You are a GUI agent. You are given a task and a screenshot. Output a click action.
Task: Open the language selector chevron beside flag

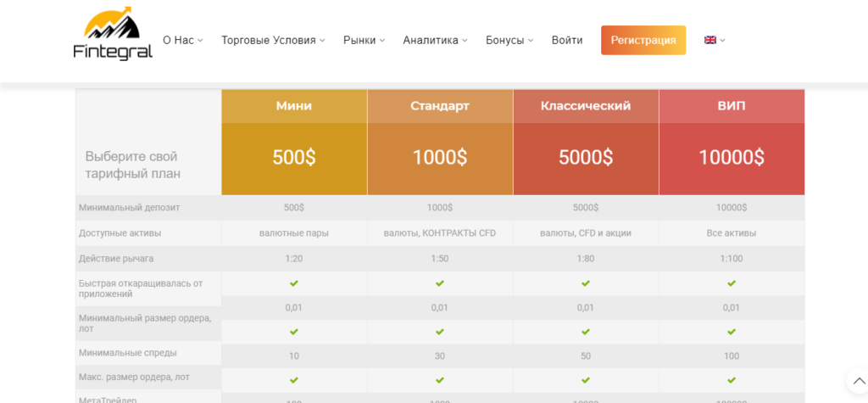point(722,41)
